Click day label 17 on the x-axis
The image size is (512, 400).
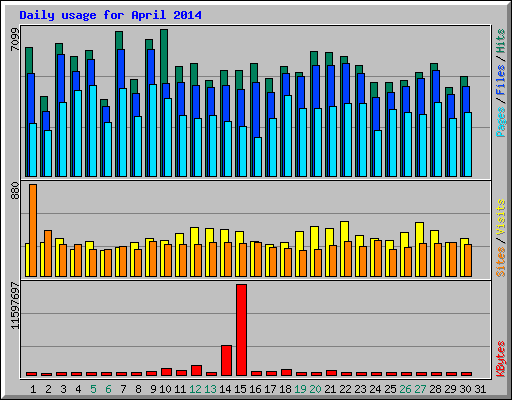point(270,389)
